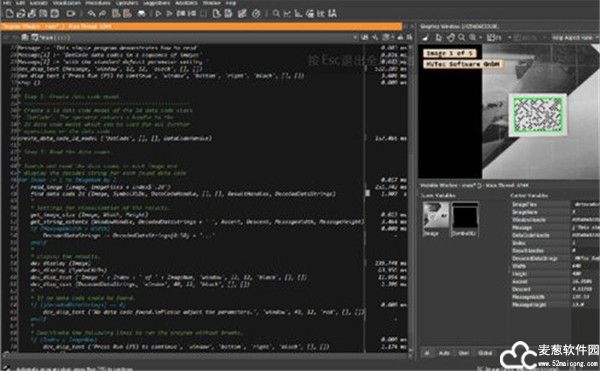Image resolution: width=600 pixels, height=371 pixels.
Task: Select the Message control variable row
Action: click(555, 228)
